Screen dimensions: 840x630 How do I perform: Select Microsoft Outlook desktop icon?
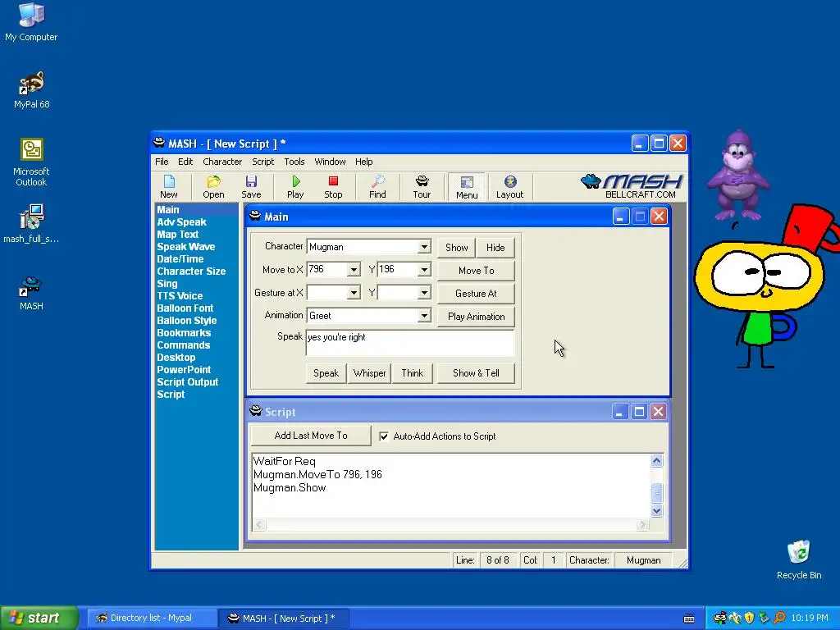[31, 162]
